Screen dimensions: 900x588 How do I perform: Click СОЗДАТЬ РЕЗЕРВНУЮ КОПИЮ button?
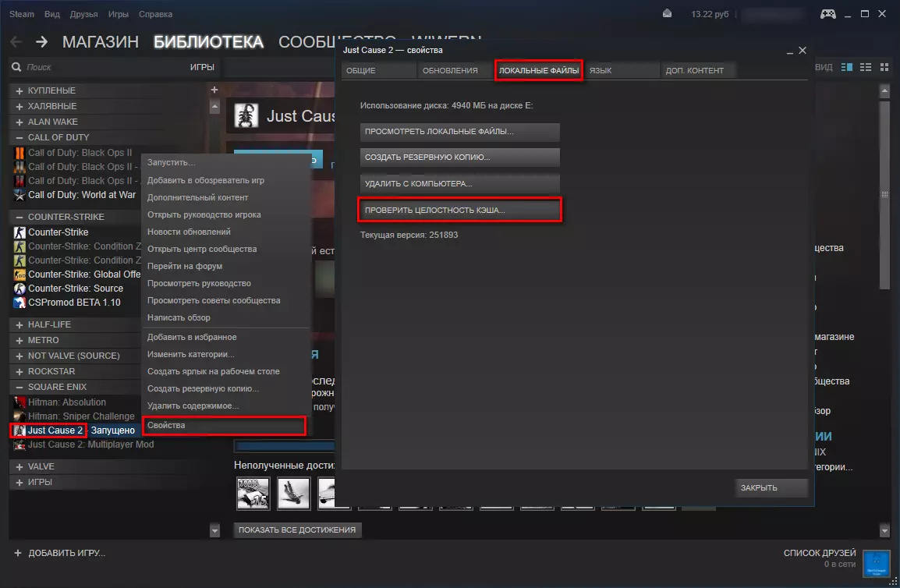click(460, 158)
